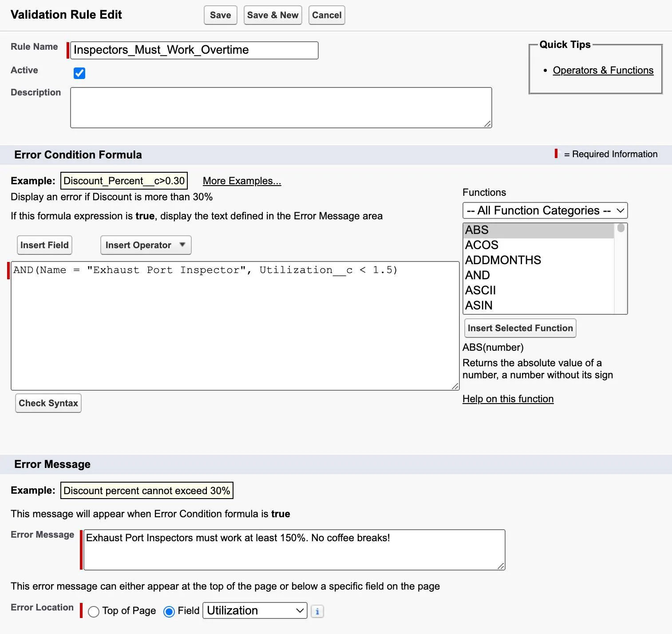
Task: Select ADDMONTHS in the functions list
Action: pos(539,260)
